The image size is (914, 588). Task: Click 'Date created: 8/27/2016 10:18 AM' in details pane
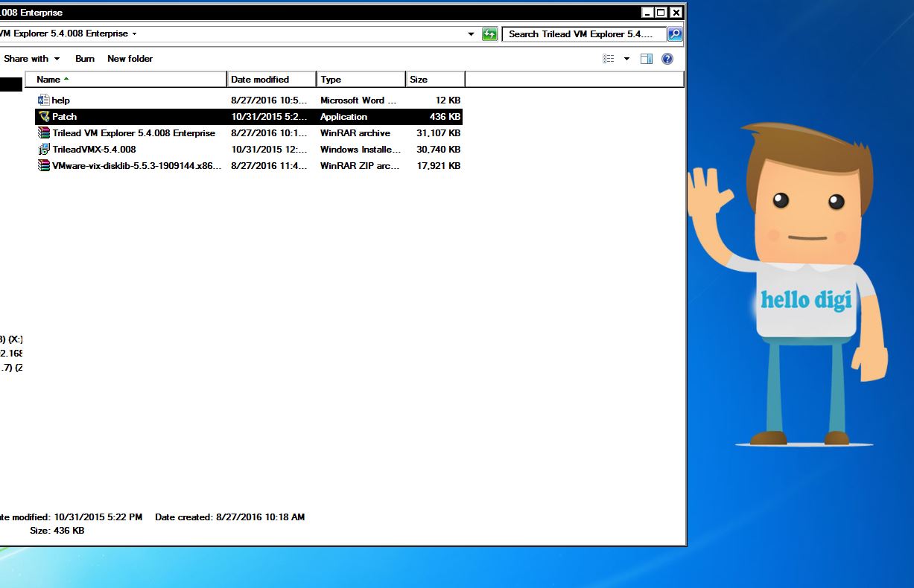(x=230, y=517)
